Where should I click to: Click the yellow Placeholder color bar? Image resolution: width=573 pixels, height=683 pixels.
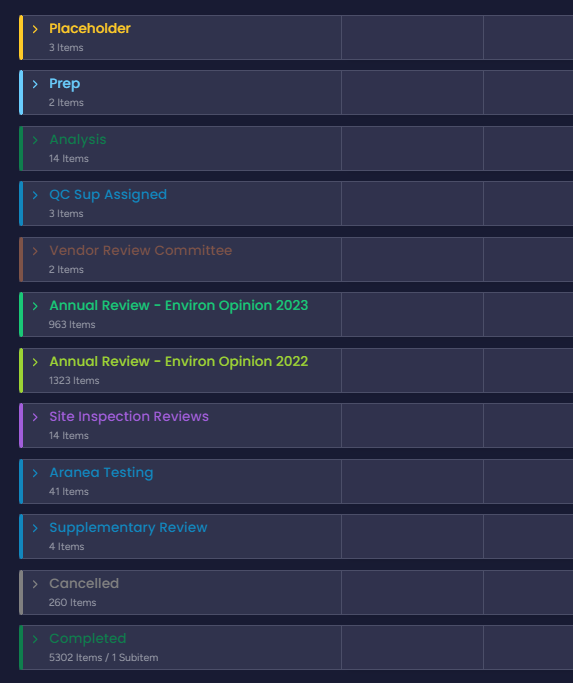(21, 37)
